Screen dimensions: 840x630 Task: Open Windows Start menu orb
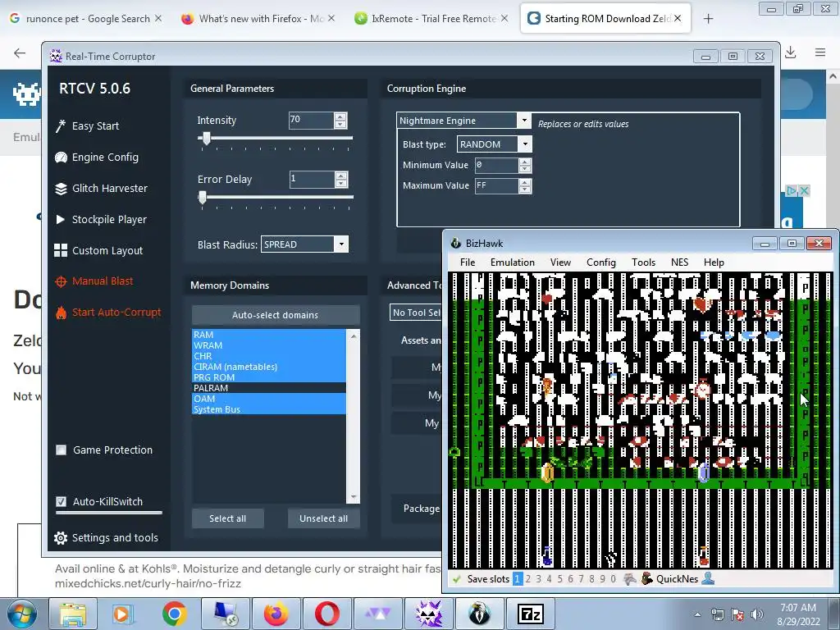click(x=21, y=614)
